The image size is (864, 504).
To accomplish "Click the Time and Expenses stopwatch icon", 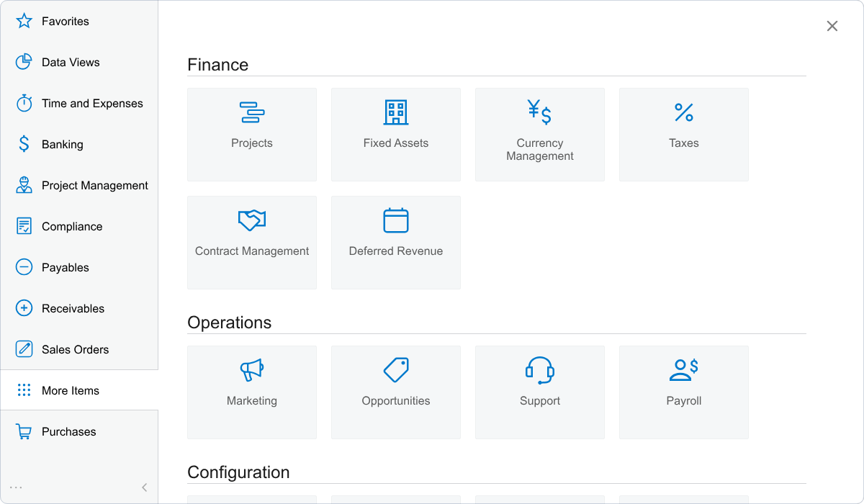I will tap(24, 103).
